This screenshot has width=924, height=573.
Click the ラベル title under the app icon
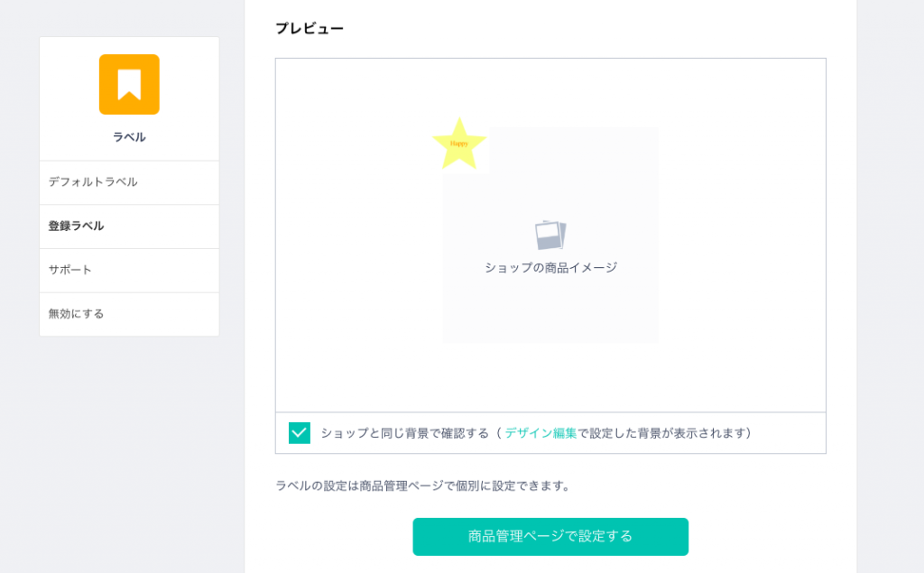click(x=129, y=137)
